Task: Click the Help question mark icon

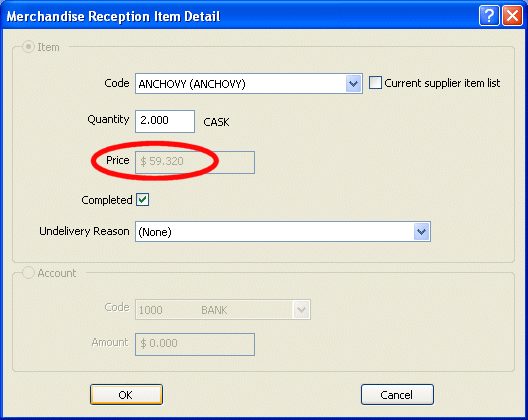Action: [489, 15]
